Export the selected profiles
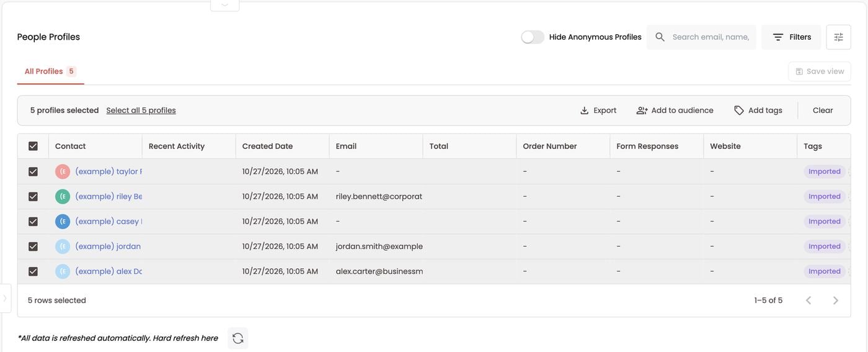868x352 pixels. click(x=598, y=111)
